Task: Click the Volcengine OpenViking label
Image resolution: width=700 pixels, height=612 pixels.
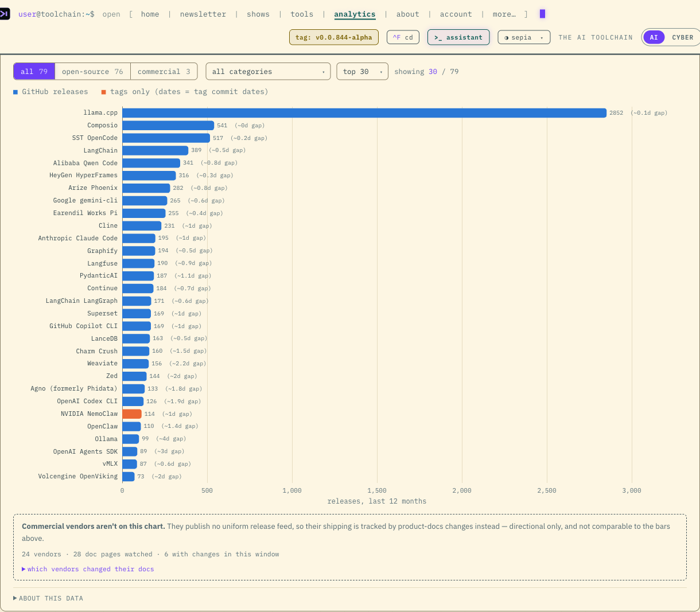Action: [x=78, y=477]
